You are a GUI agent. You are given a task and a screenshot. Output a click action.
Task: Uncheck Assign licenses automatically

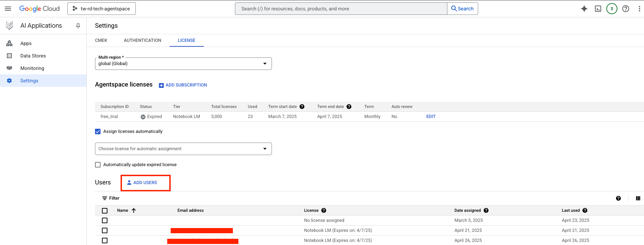coord(98,131)
